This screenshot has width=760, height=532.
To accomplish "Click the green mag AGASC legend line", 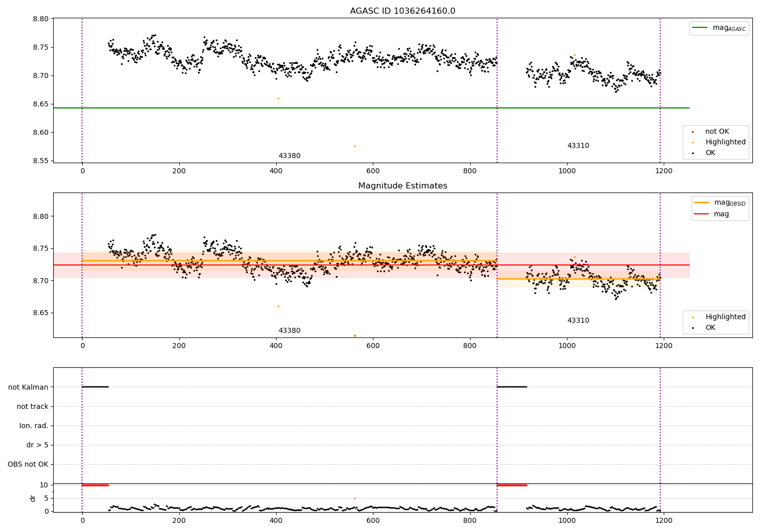I will click(700, 28).
